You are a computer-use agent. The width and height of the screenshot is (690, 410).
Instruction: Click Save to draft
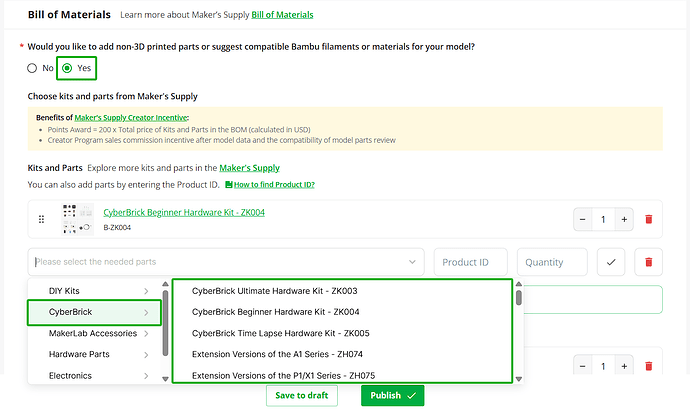click(302, 395)
